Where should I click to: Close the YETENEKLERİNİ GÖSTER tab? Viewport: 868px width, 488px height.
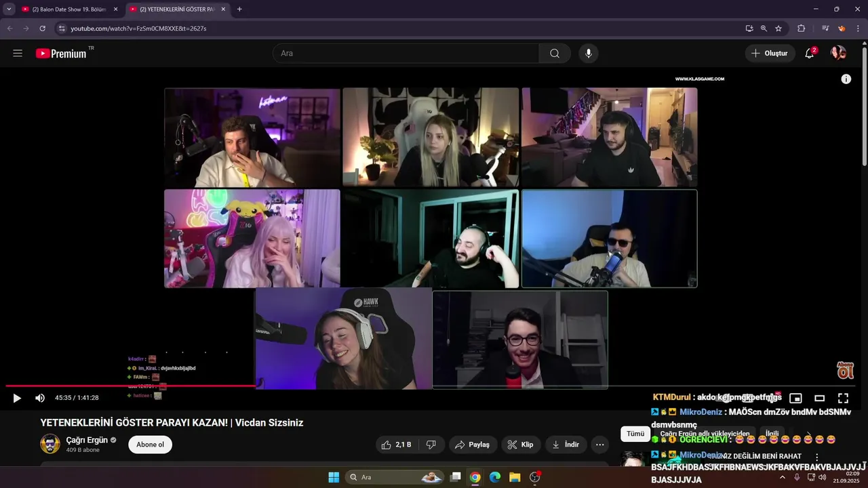(x=223, y=9)
